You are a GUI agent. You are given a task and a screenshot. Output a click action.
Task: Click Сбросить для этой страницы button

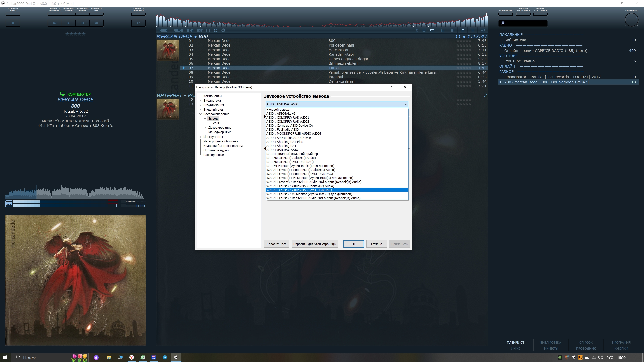click(314, 244)
